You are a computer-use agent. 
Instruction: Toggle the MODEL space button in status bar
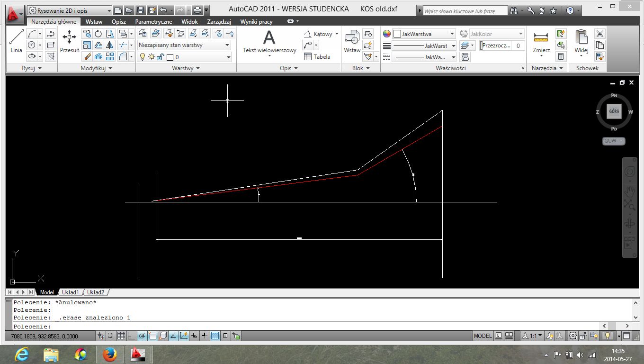[x=483, y=336]
